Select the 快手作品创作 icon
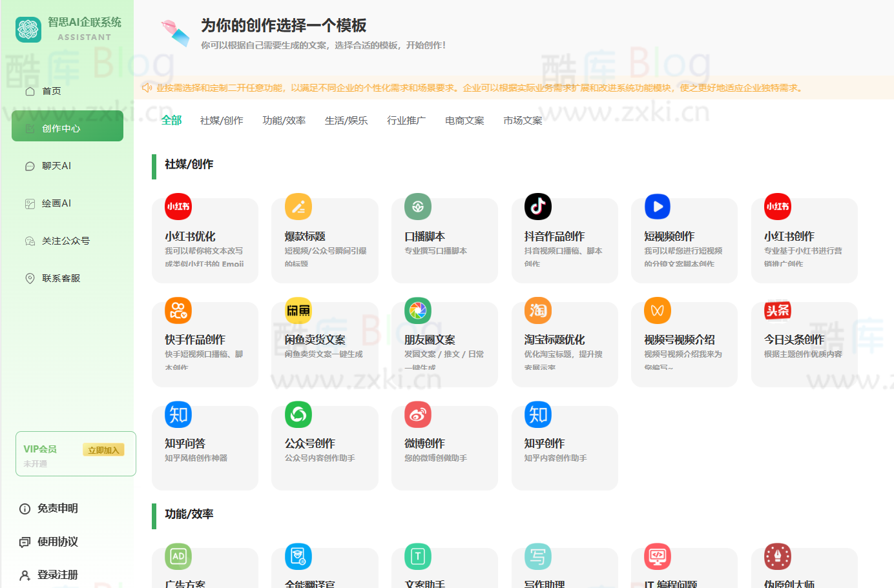Screen dimensions: 894x588 [x=178, y=310]
